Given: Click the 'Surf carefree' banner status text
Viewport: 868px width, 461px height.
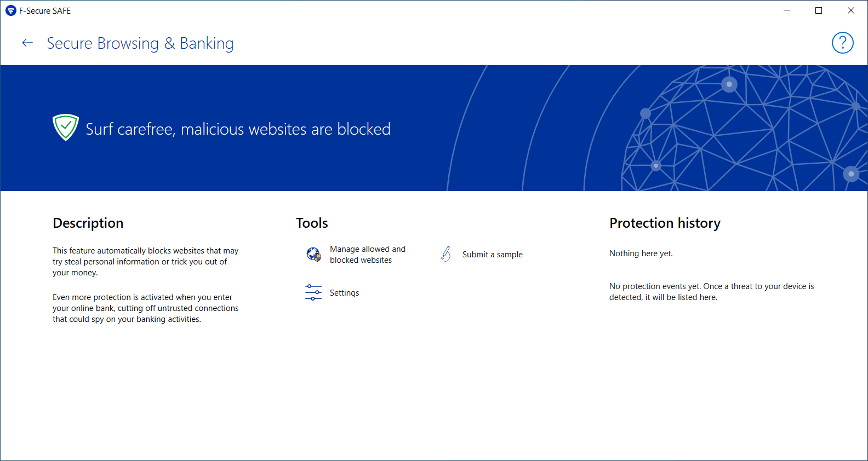Looking at the screenshot, I should pos(238,129).
